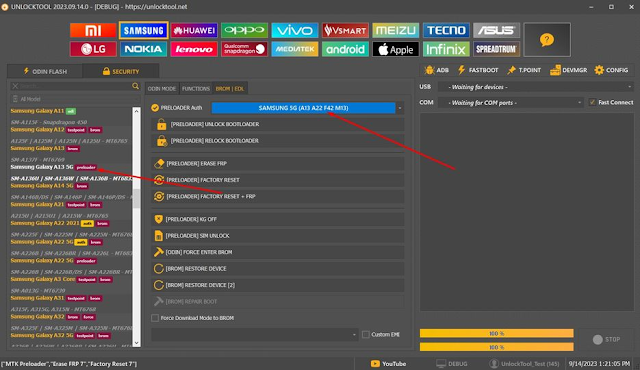This screenshot has height=370, width=640.
Task: Click the STOP button
Action: coord(607,339)
